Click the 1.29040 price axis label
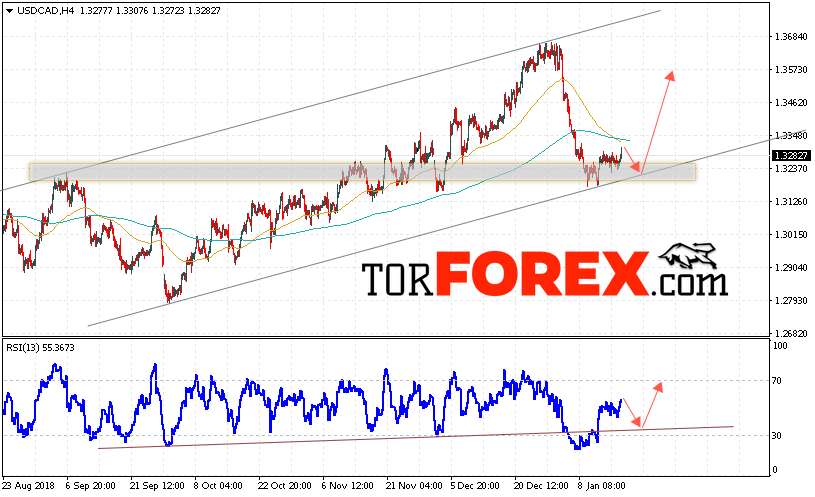The image size is (815, 497). (x=791, y=268)
